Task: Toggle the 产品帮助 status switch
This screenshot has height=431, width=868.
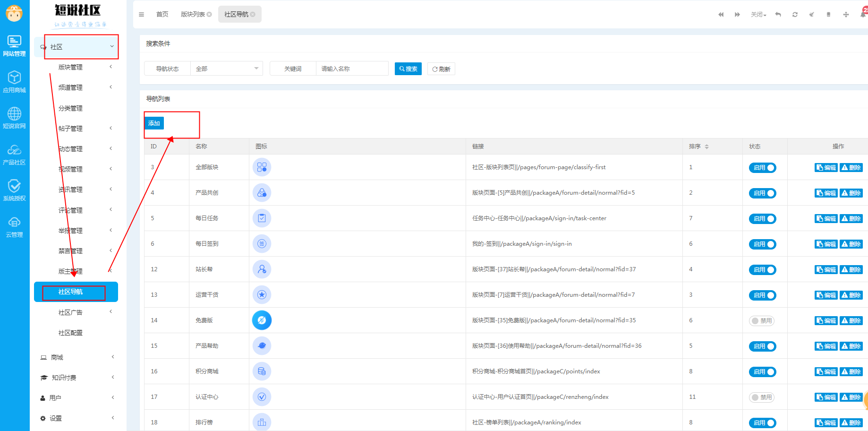Action: [762, 346]
